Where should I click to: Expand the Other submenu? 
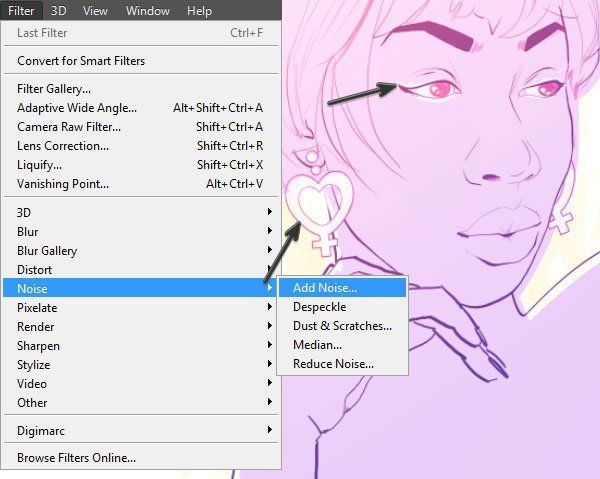pyautogui.click(x=140, y=403)
